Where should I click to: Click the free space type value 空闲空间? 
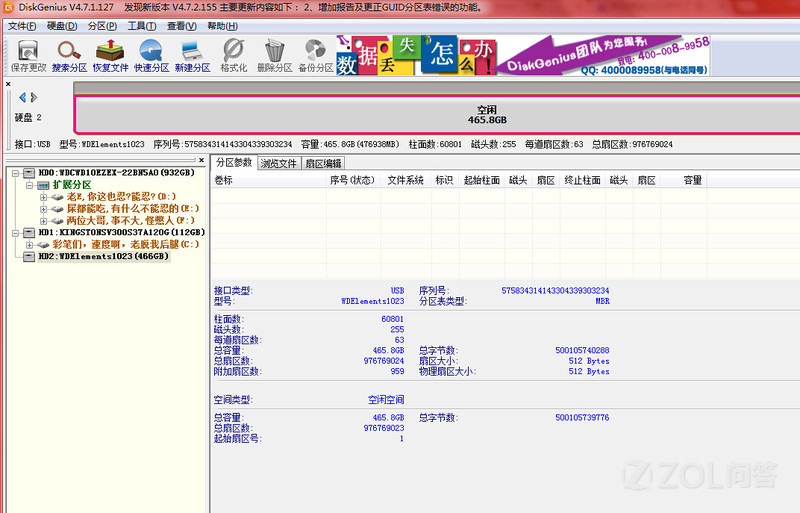coord(386,400)
